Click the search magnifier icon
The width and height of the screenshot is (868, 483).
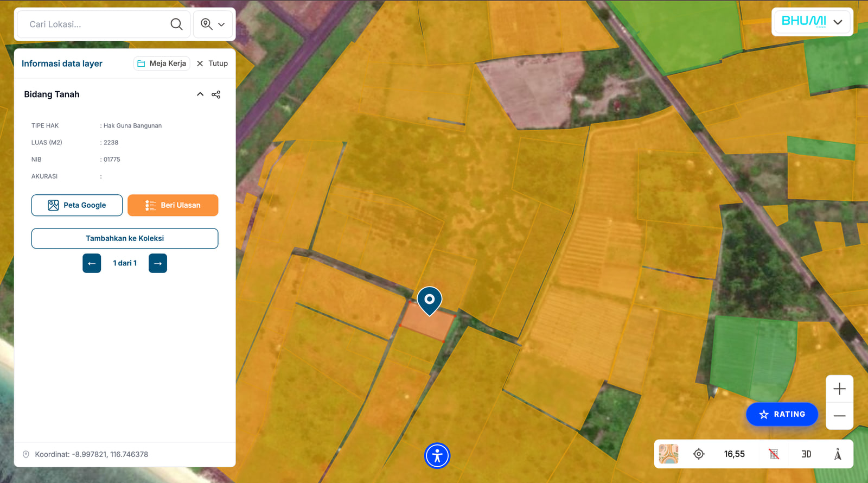coord(176,24)
